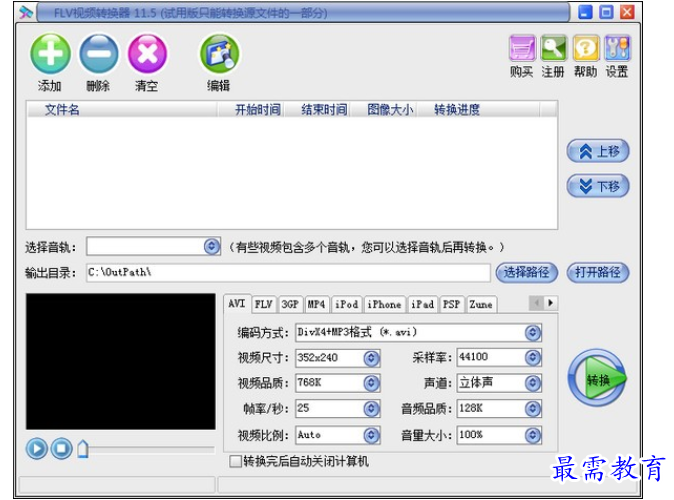Click the Open Path (打开路径) button
Image resolution: width=674 pixels, height=500 pixels.
coord(598,272)
